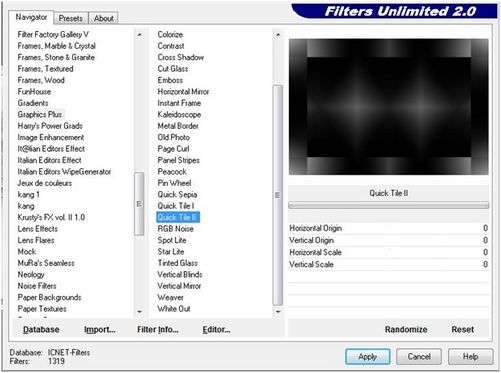
Task: Select Graphics Plus in the category list
Action: (40, 114)
